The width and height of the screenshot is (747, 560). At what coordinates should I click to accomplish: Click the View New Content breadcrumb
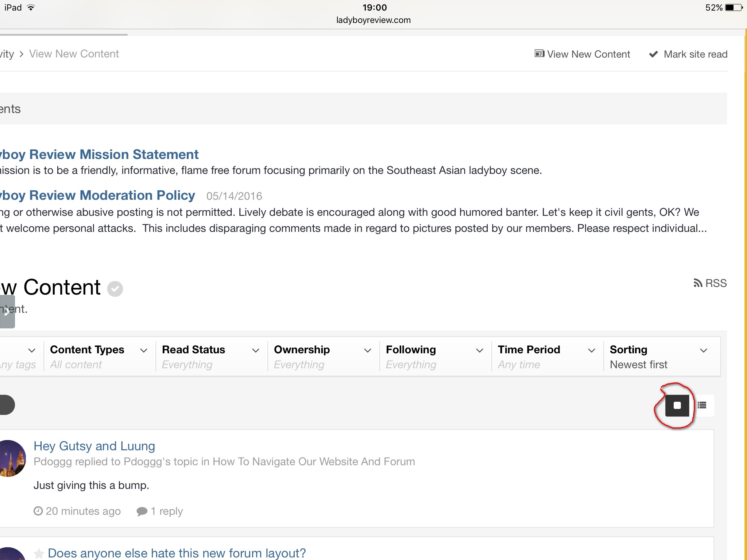click(74, 54)
